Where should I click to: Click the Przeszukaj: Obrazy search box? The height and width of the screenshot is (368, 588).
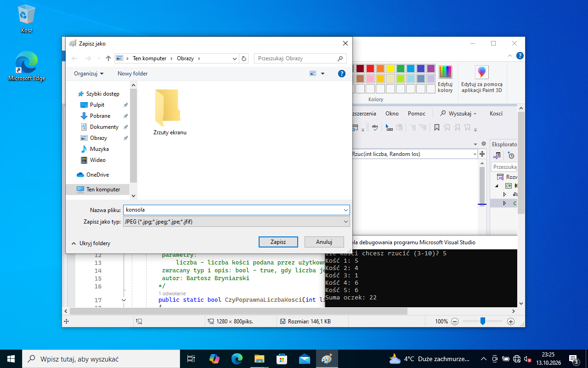[300, 58]
